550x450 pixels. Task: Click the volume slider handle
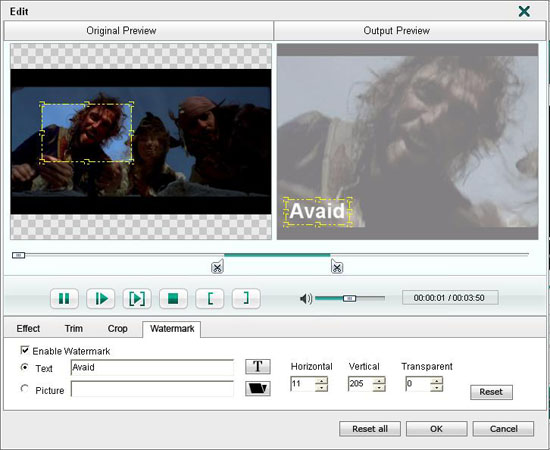pos(349,298)
